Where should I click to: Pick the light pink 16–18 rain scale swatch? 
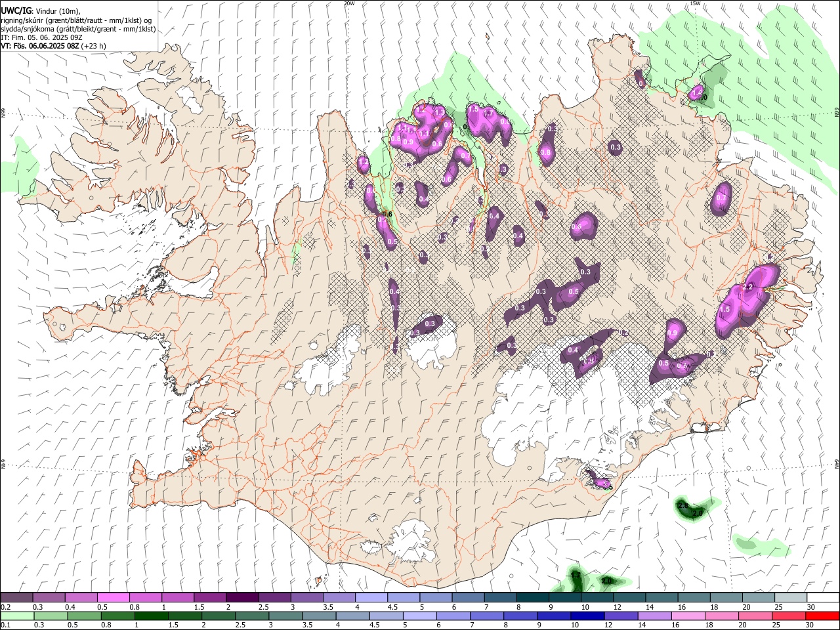(688, 616)
